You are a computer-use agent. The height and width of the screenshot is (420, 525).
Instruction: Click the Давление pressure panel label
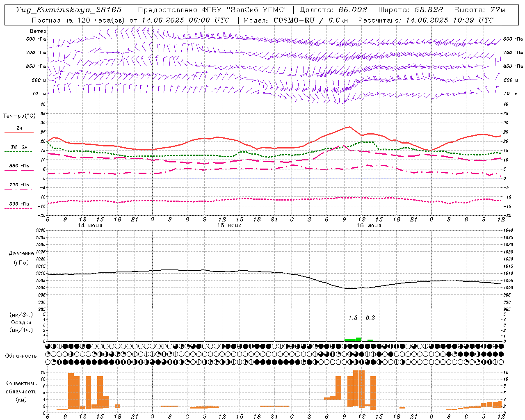coord(21,253)
